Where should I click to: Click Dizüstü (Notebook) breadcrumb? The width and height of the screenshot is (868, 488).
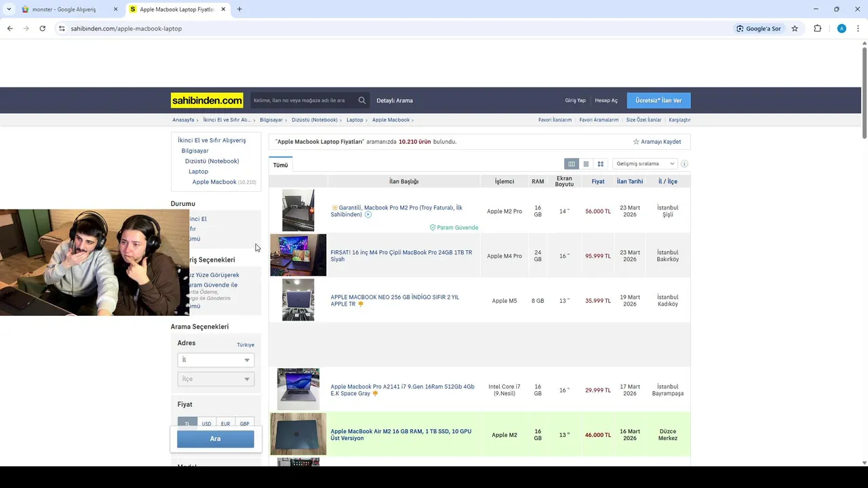315,120
